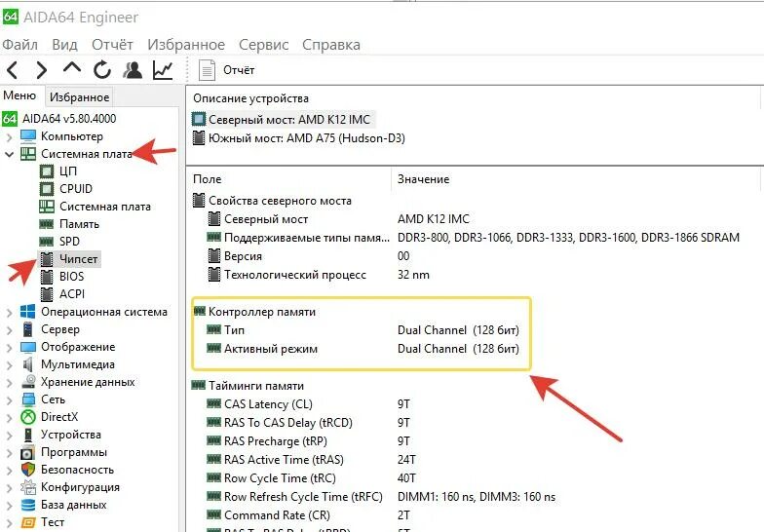Viewport: 764px width, 532px height.
Task: Open the Сервис menu
Action: [263, 45]
